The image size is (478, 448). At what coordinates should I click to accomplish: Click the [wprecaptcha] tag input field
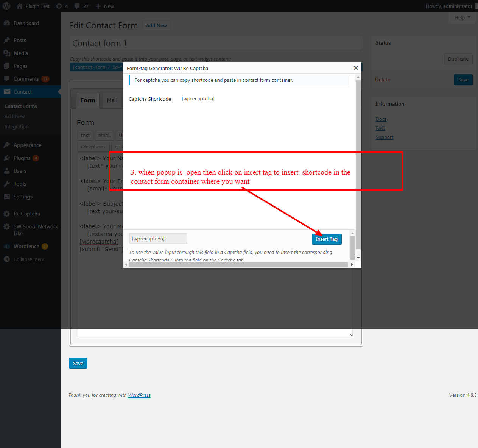point(158,239)
